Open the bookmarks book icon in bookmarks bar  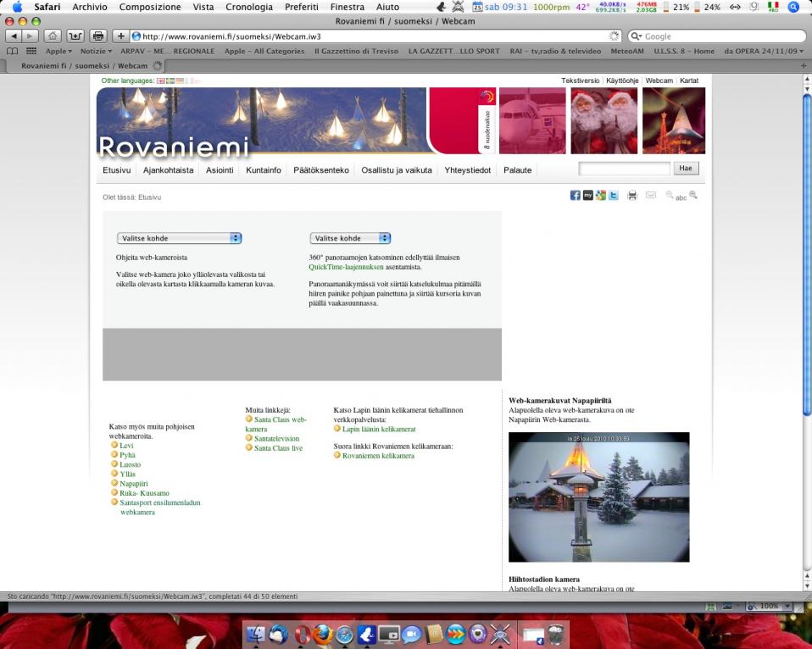click(12, 51)
